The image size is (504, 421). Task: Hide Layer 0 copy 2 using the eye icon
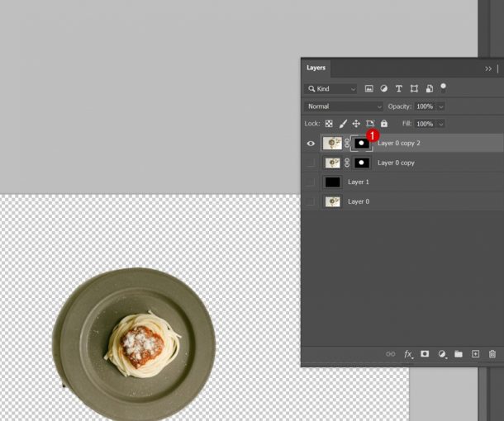click(311, 143)
